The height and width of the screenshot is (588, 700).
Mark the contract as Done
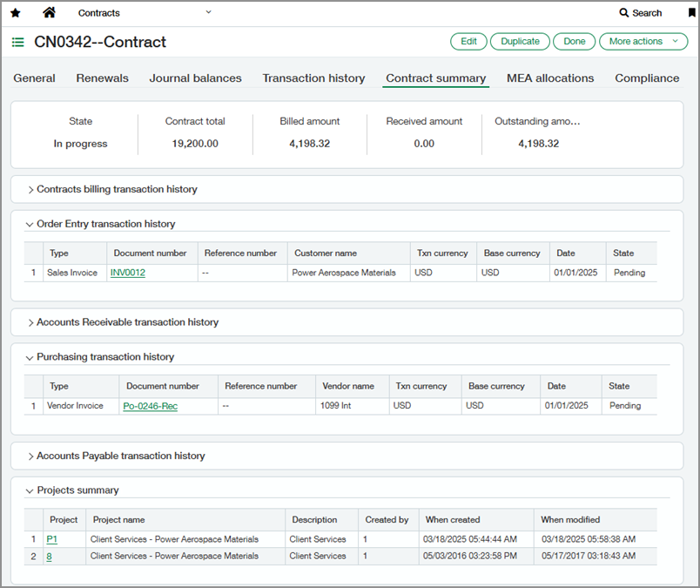(x=574, y=41)
